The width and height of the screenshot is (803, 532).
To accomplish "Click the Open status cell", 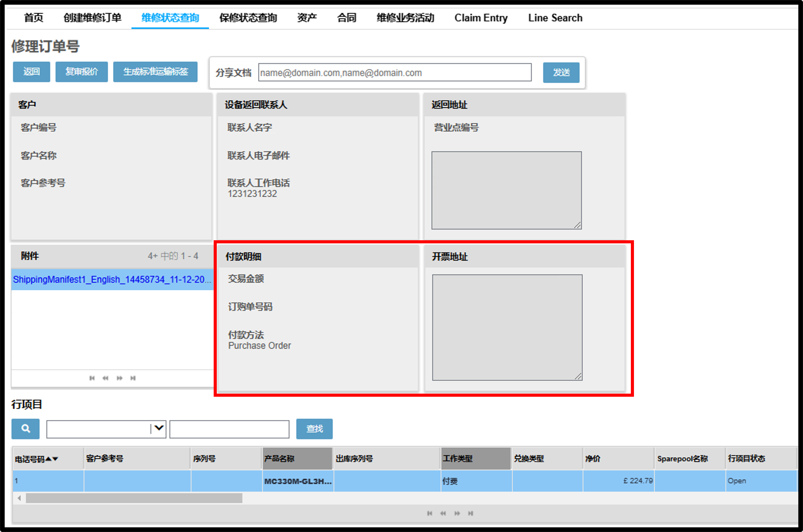I will tap(761, 481).
